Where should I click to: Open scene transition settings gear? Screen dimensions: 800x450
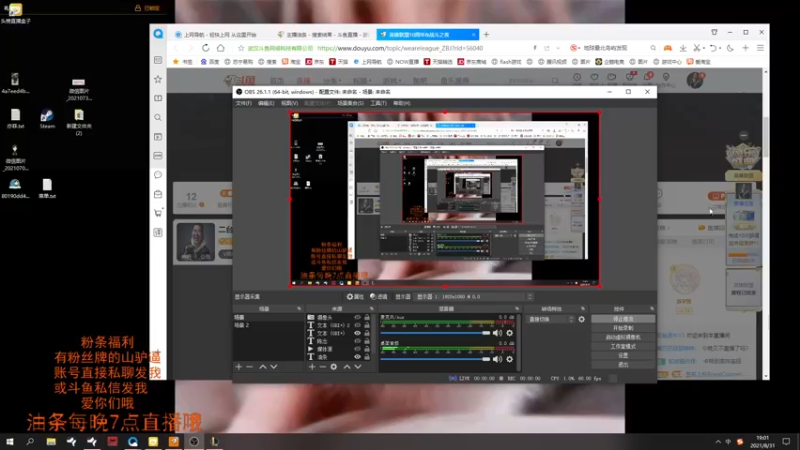click(582, 319)
